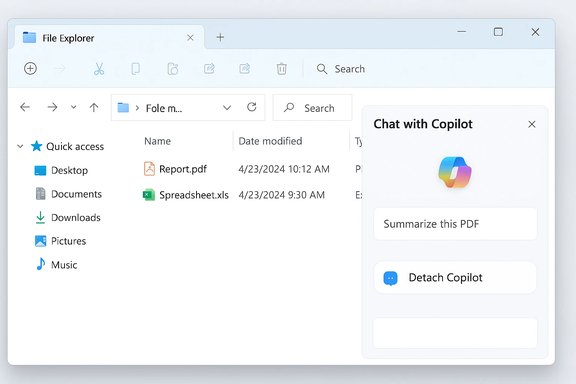Viewport: 576px width, 384px height.
Task: Click the Copilot chat input box
Action: coord(455,333)
